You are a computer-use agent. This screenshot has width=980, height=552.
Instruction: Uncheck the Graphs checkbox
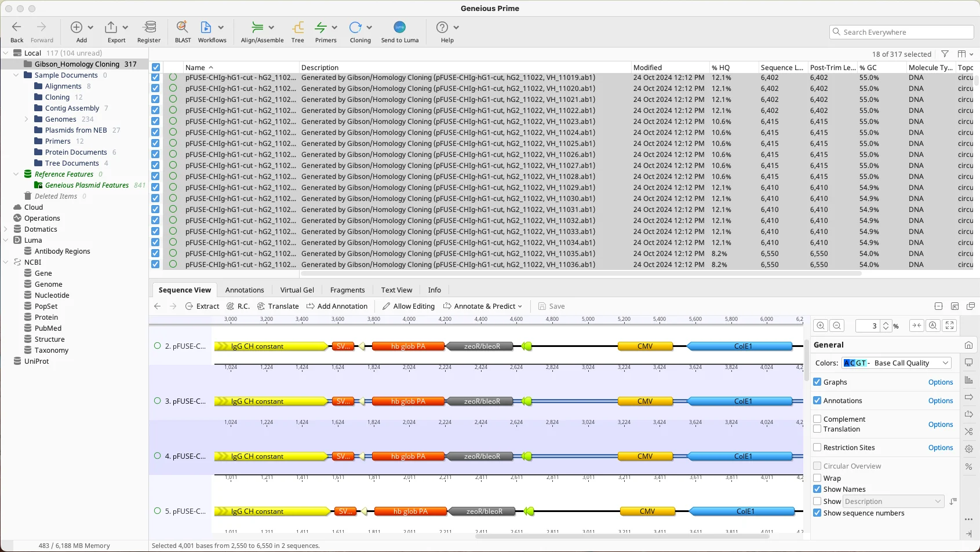[817, 382]
